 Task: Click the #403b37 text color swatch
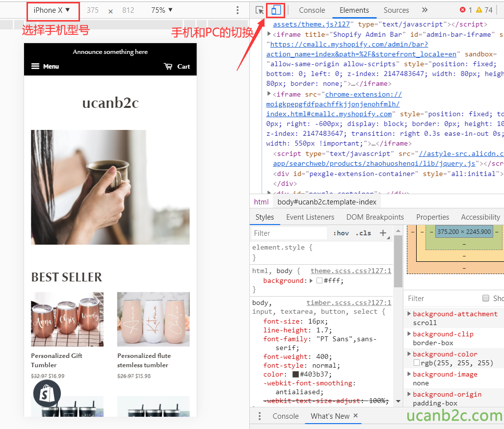295,375
